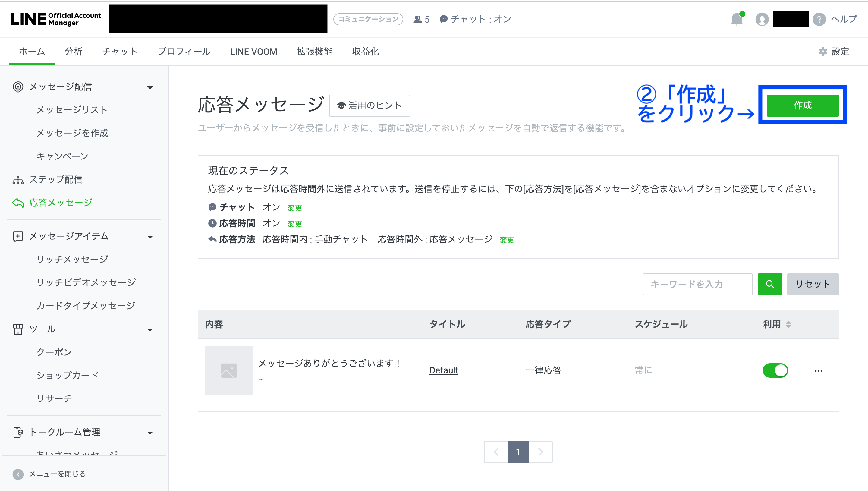Click the settings gear icon
The width and height of the screenshot is (868, 491).
(x=823, y=52)
